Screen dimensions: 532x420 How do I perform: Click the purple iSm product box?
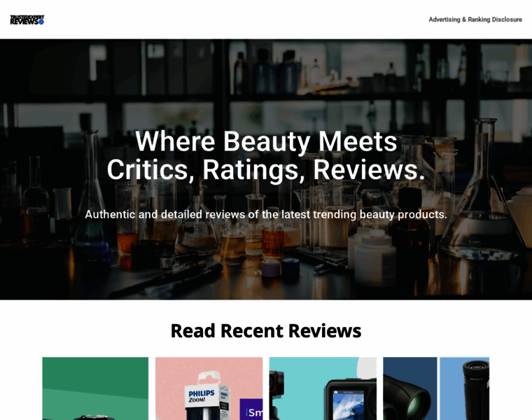[x=251, y=409]
